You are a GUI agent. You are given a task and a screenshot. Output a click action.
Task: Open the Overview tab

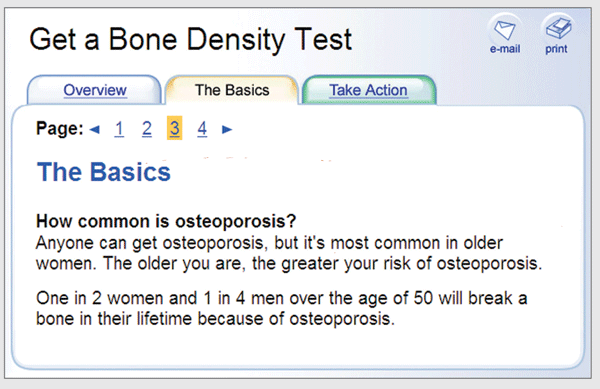tap(95, 90)
